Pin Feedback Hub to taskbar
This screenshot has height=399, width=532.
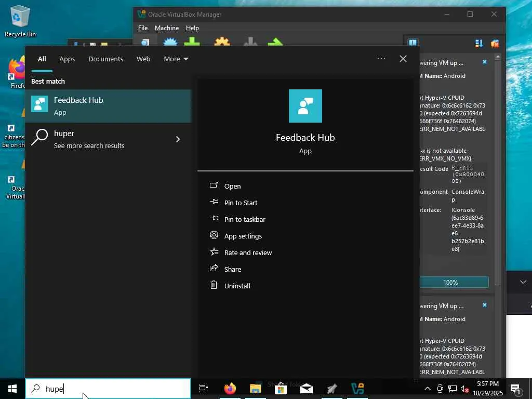tap(245, 219)
